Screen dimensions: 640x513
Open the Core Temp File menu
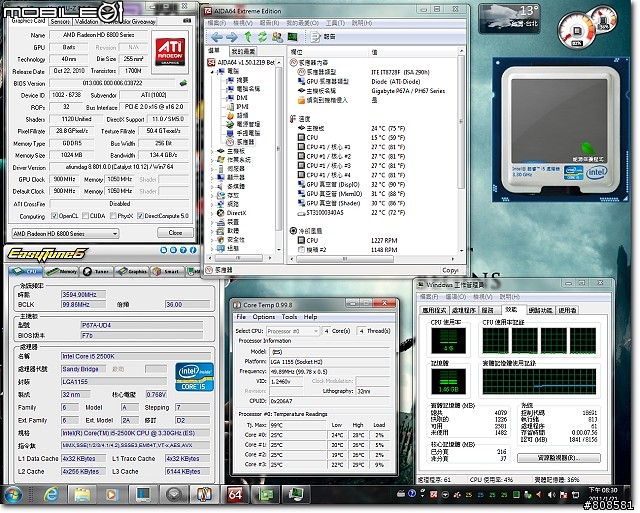[241, 317]
